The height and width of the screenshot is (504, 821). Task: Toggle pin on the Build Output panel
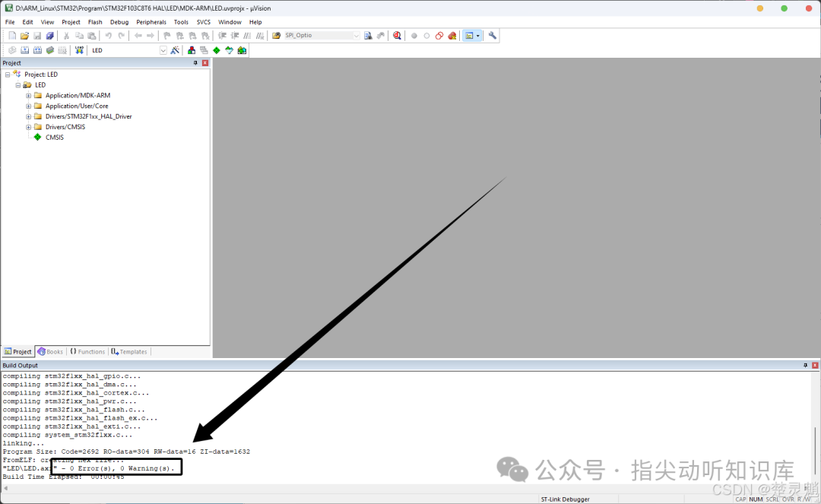(x=805, y=366)
